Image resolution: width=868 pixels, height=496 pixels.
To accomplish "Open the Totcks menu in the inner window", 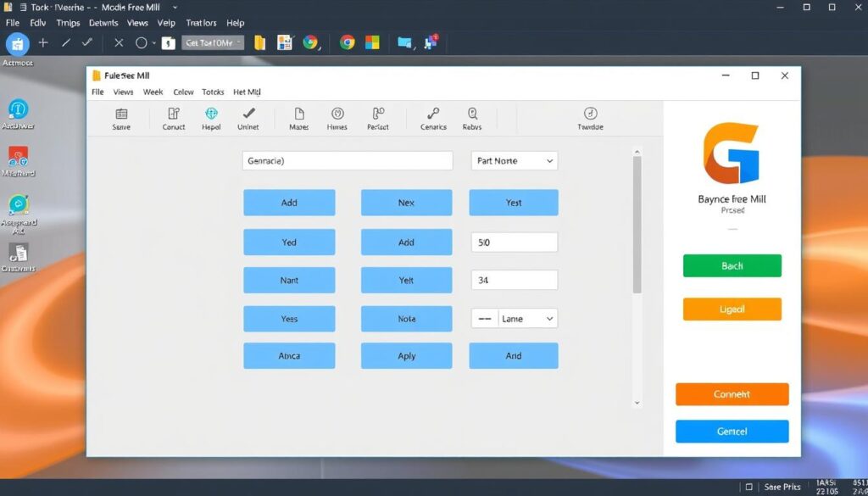I will (x=213, y=92).
